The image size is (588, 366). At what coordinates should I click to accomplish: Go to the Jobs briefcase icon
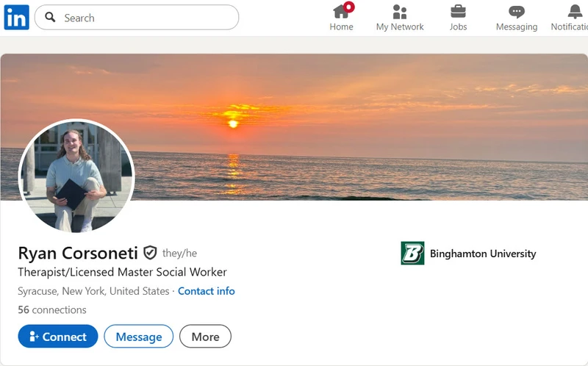click(458, 12)
